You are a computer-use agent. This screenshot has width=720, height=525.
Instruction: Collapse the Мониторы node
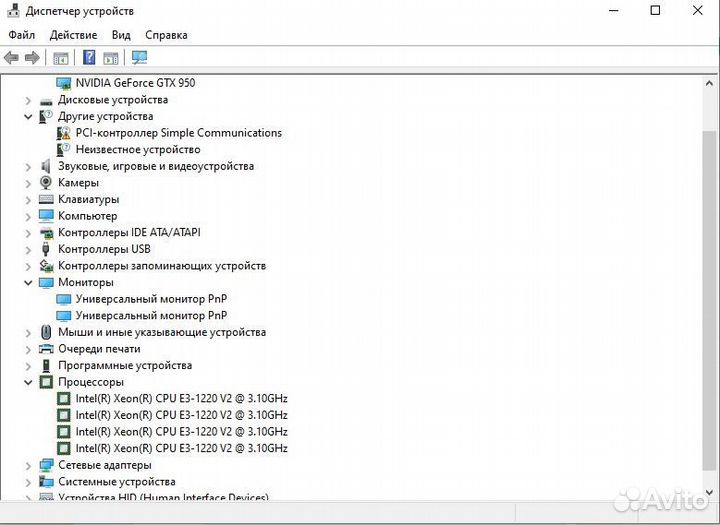click(28, 283)
